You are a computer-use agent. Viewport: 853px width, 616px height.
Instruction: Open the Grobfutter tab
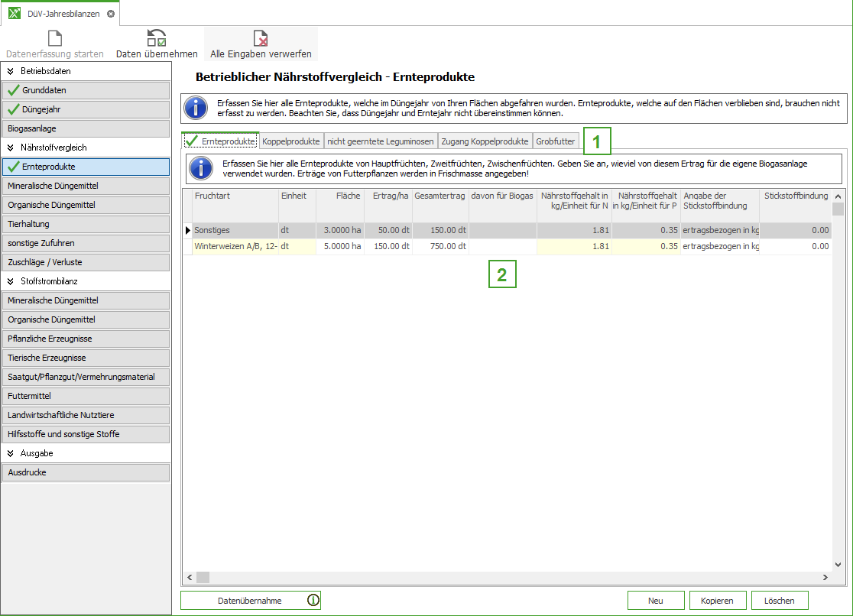[x=555, y=141]
